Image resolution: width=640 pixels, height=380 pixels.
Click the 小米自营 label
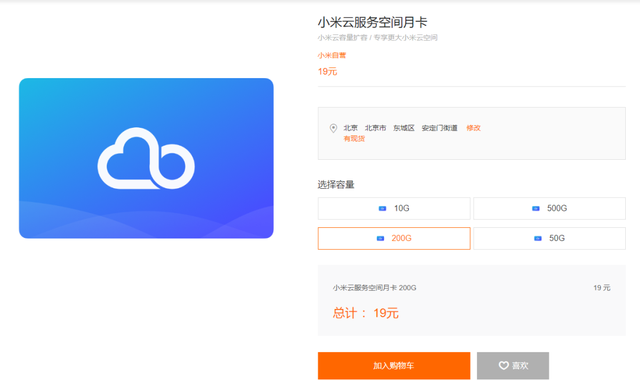[332, 55]
